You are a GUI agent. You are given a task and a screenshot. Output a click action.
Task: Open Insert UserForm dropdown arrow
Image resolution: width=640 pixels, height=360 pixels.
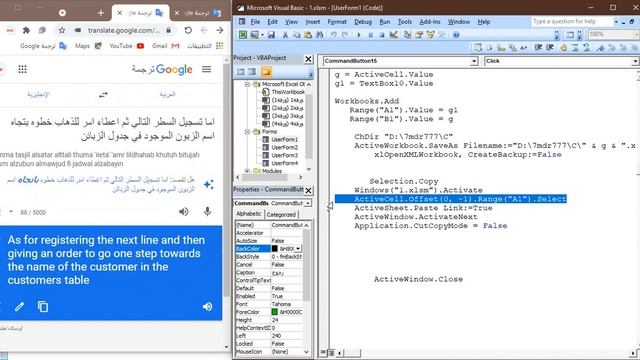click(262, 35)
